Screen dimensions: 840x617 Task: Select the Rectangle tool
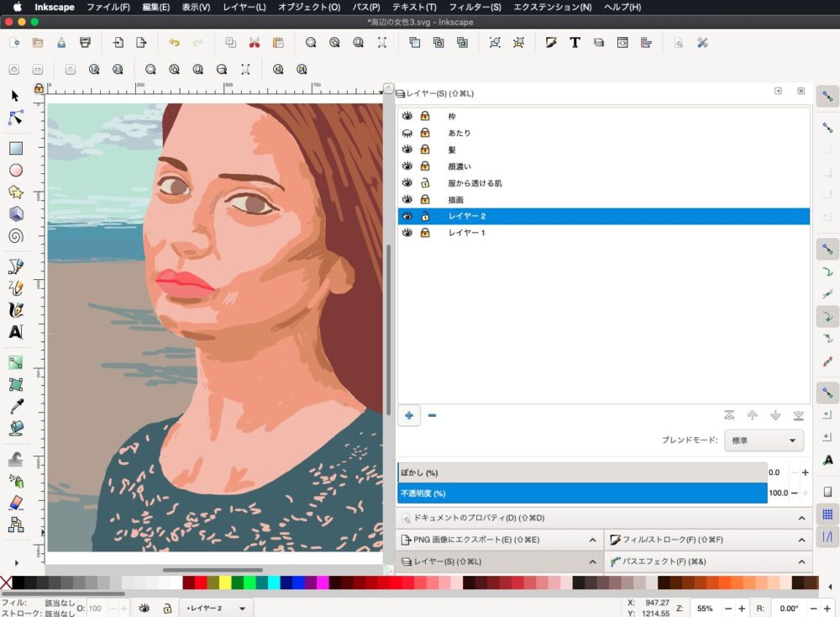click(x=15, y=149)
